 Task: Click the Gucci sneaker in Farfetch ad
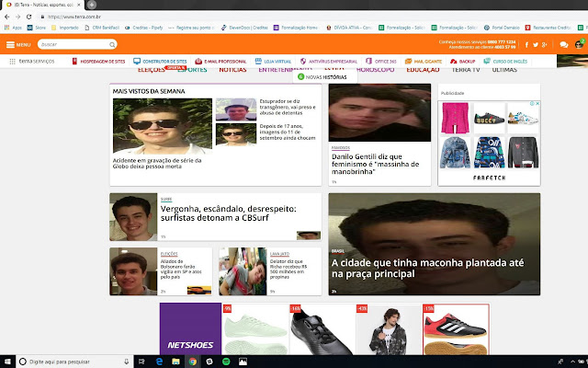[489, 118]
